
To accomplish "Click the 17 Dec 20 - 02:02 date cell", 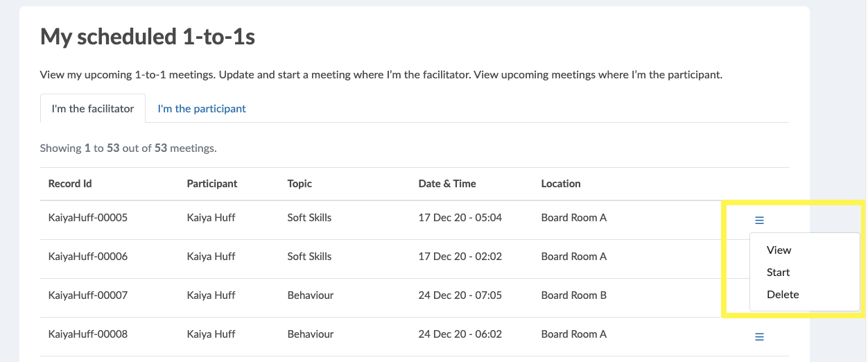I will coord(460,257).
